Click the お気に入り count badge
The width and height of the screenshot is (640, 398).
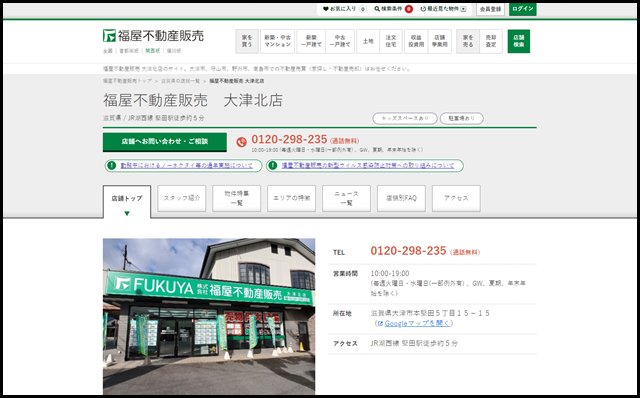(x=362, y=9)
